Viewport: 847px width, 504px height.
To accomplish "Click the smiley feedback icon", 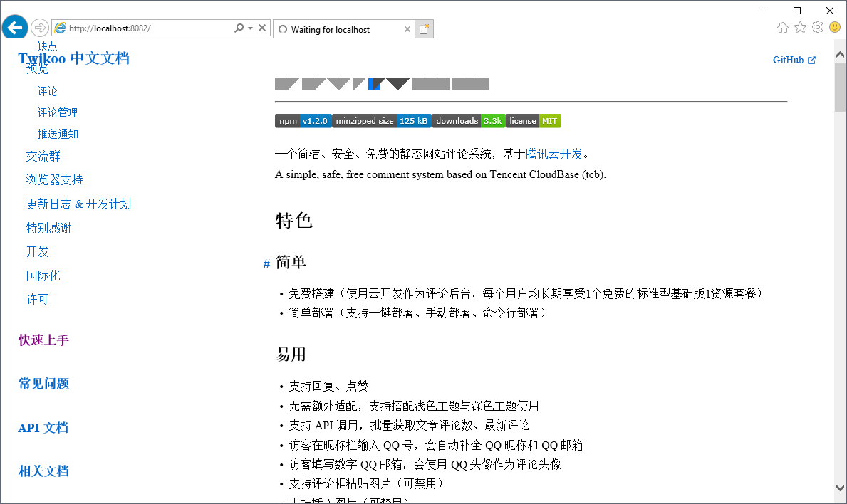I will (835, 28).
